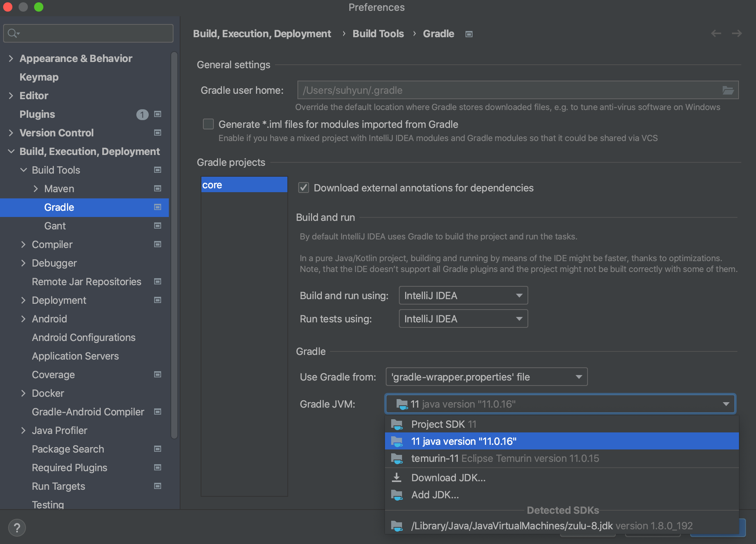This screenshot has height=544, width=756.
Task: Click the green macOS zoom button
Action: tap(39, 7)
